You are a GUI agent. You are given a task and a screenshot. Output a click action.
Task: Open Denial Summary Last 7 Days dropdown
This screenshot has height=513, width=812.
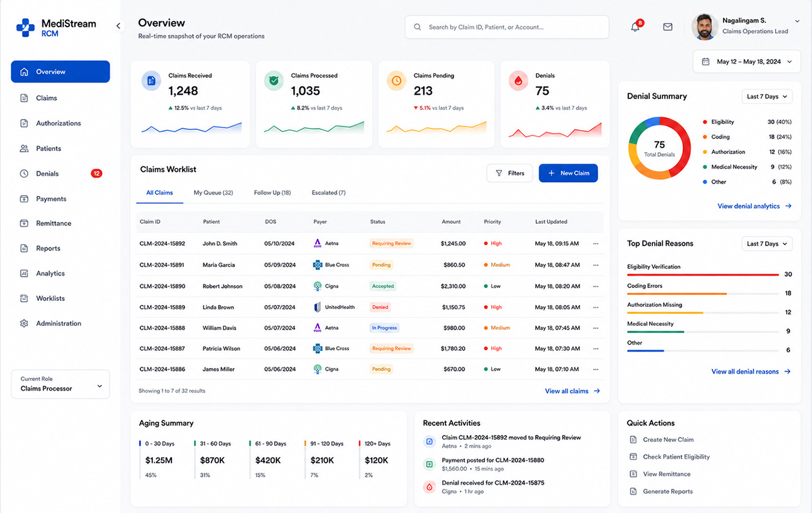click(767, 96)
